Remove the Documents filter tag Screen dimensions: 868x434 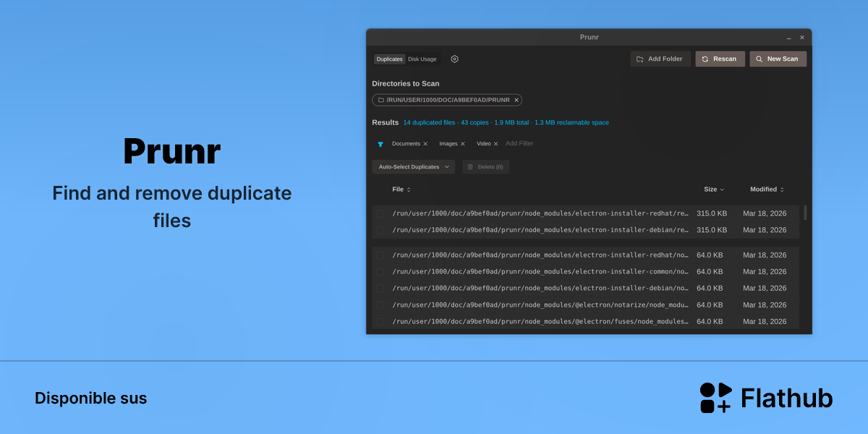[425, 144]
